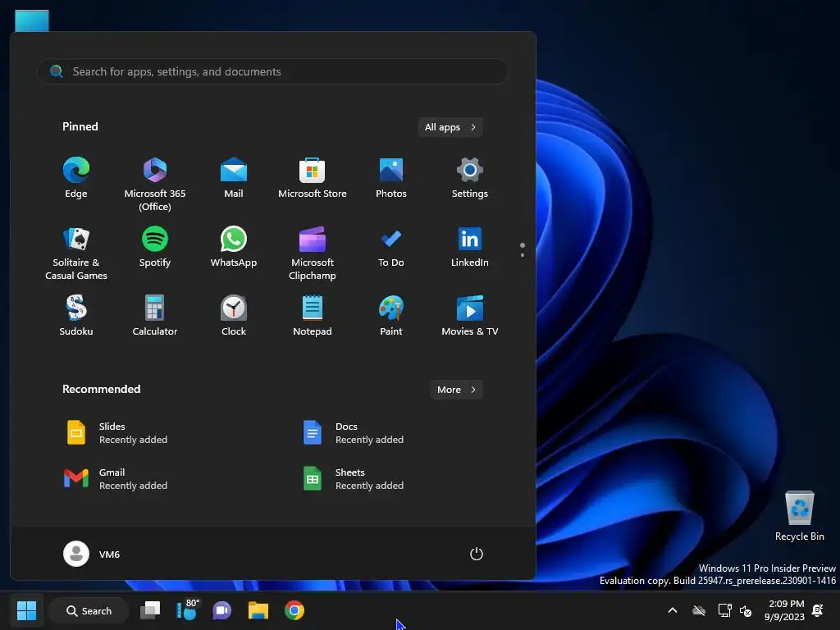840x630 pixels.
Task: Open Task View on taskbar
Action: (150, 610)
